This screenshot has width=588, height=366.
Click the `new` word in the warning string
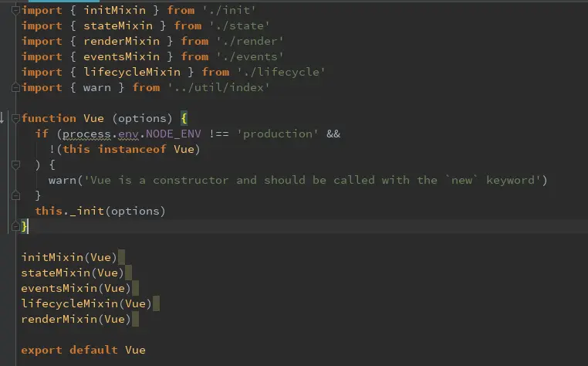461,180
